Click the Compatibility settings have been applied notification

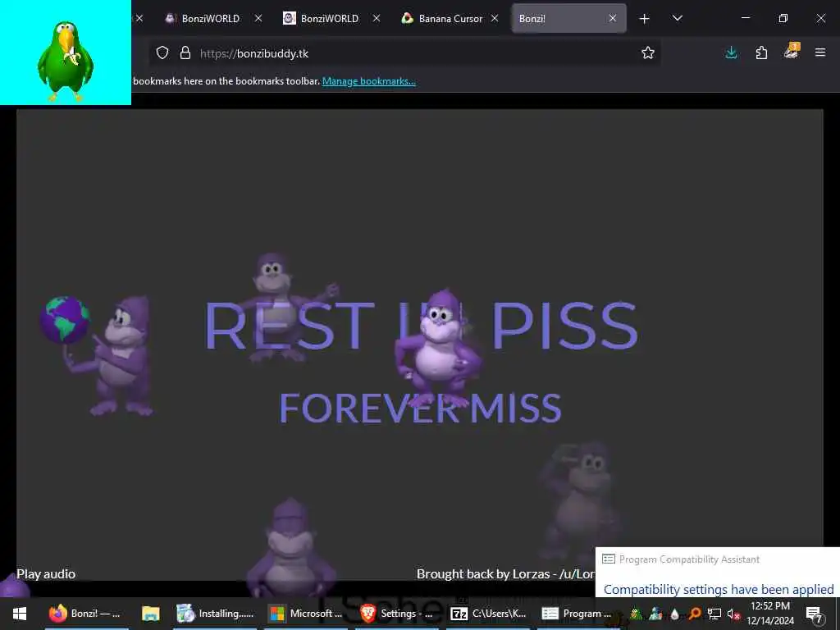[719, 589]
